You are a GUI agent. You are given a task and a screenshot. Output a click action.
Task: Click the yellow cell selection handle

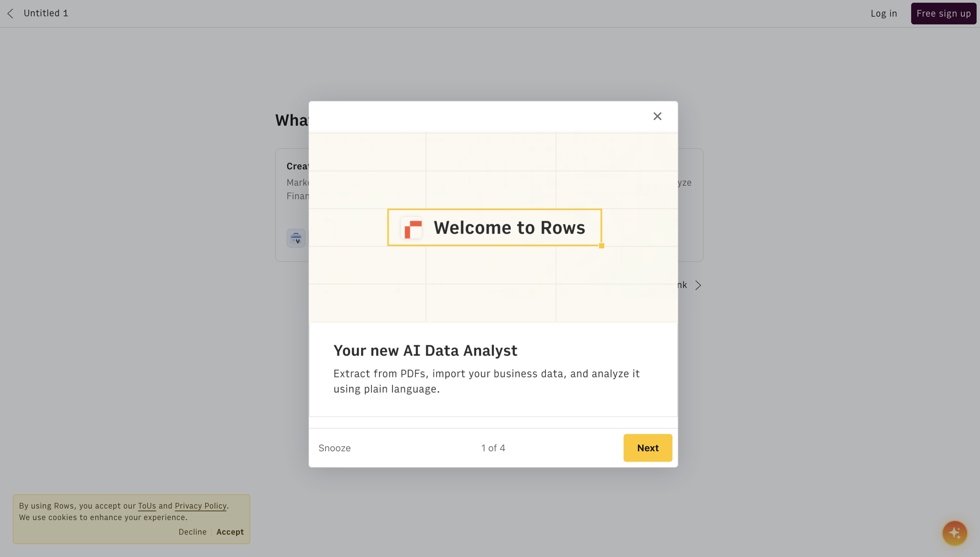click(x=602, y=246)
